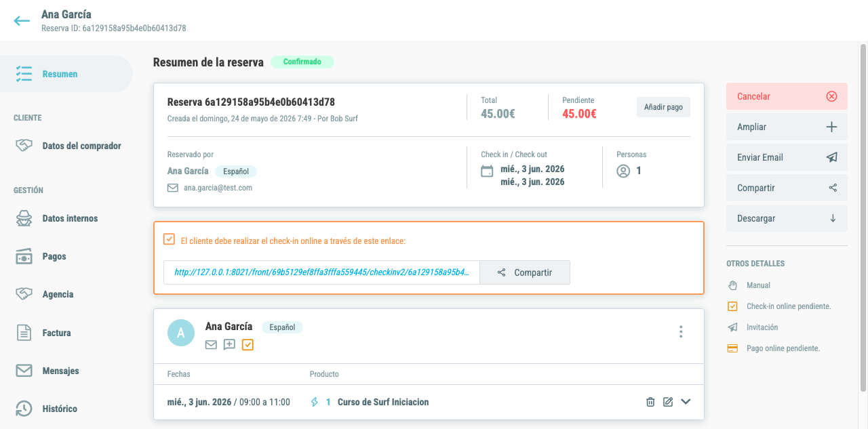Go back using the left arrow icon
This screenshot has width=868, height=429.
click(x=22, y=20)
